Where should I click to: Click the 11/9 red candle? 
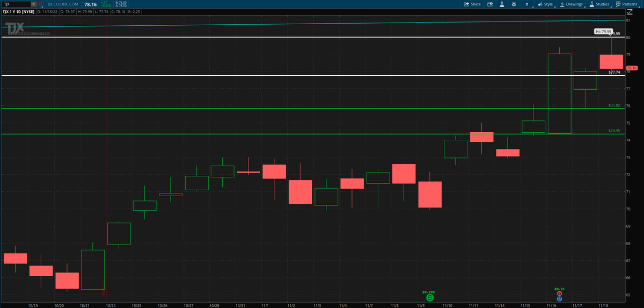coord(430,195)
